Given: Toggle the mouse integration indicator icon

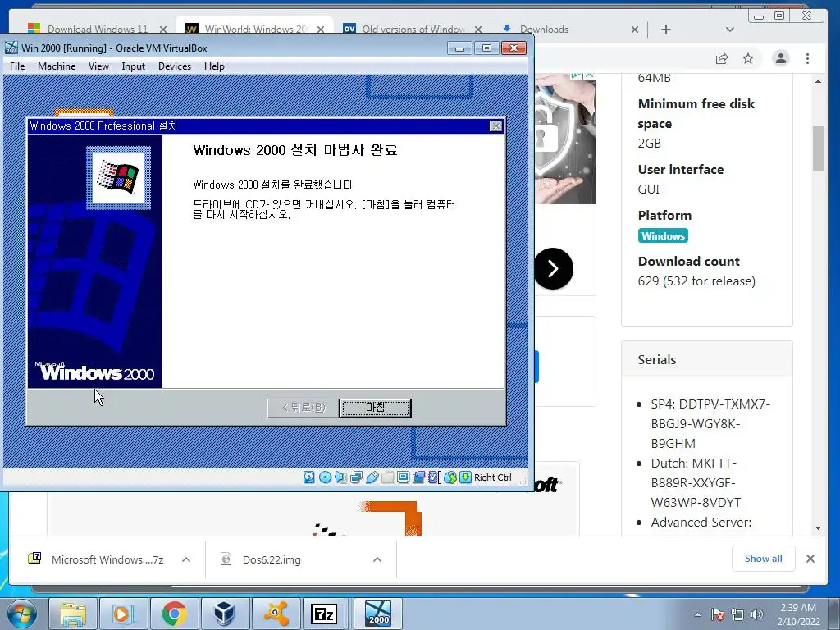Looking at the screenshot, I should pos(450,477).
